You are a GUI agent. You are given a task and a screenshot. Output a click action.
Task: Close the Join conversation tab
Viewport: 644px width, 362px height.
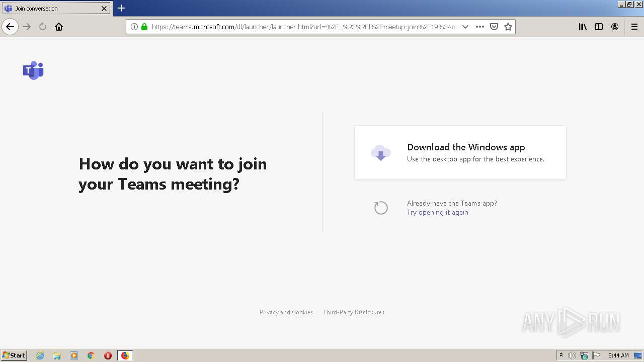coord(104,9)
